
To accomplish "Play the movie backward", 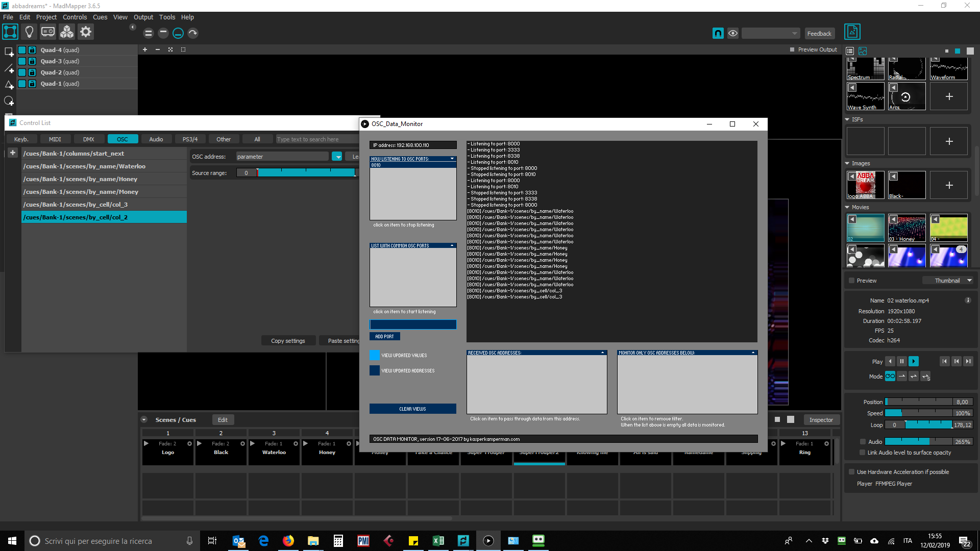I will click(x=890, y=361).
